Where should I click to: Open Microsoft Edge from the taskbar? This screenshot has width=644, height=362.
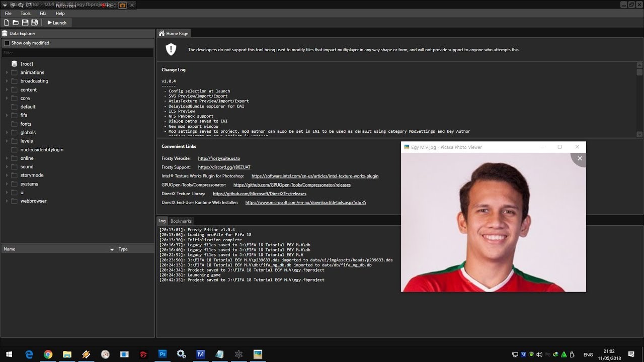29,354
